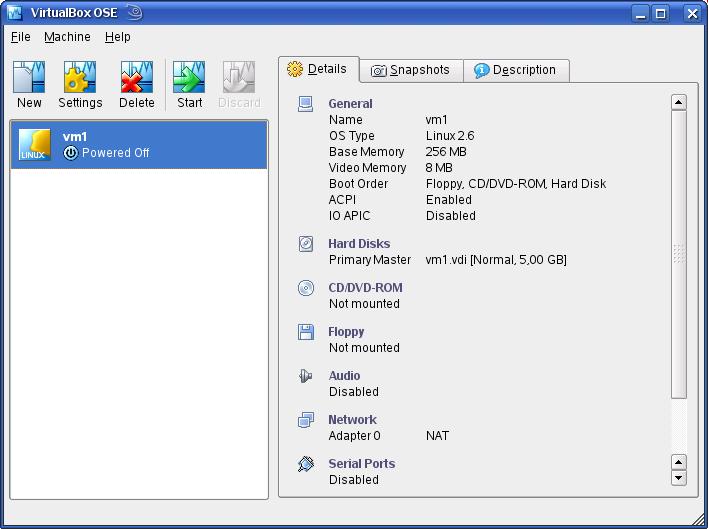Open the Network settings link
This screenshot has height=529, width=708.
point(352,420)
